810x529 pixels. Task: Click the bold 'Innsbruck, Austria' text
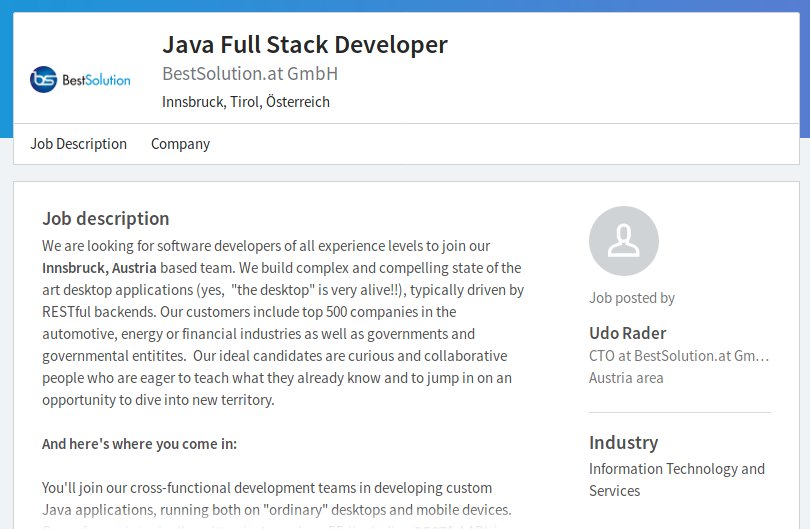pos(99,268)
